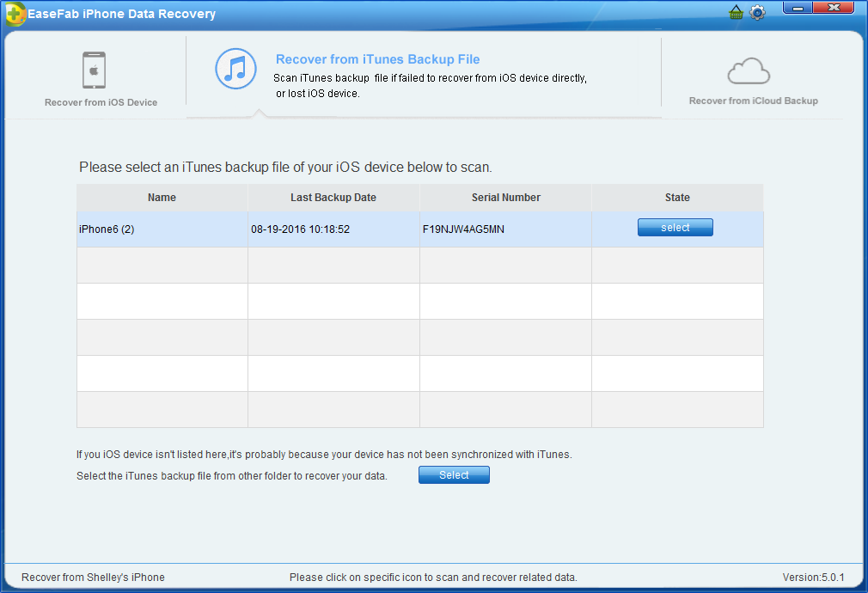
Task: Click the Last Backup Date column header
Action: 333,198
